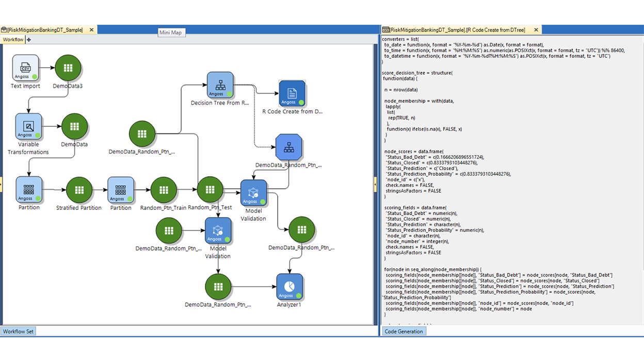Click the R Code Create from DTree node
The width and height of the screenshot is (644, 362).
[292, 94]
